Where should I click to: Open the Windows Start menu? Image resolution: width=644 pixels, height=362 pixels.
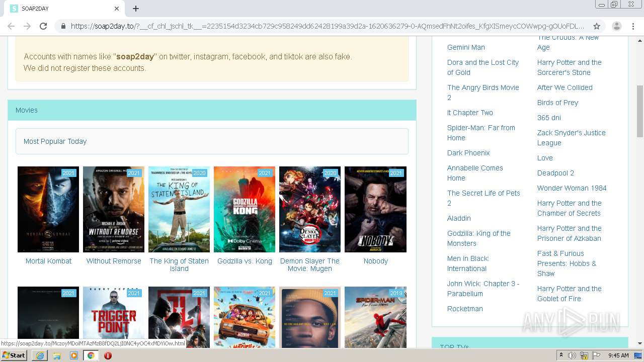point(14,355)
